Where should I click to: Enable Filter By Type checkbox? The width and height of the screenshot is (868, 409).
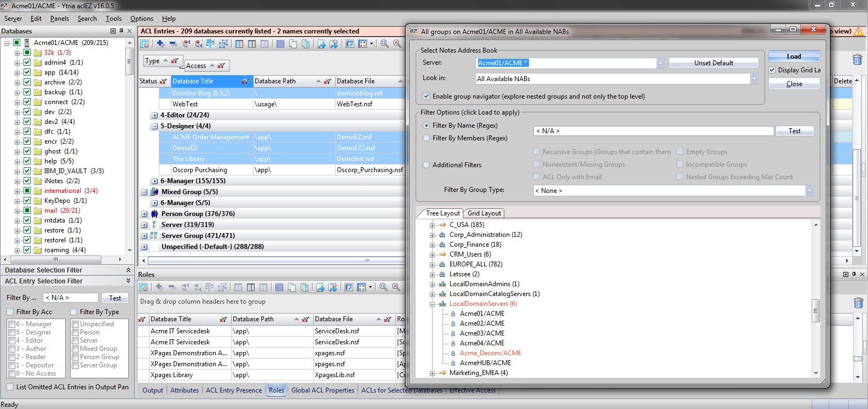click(74, 312)
